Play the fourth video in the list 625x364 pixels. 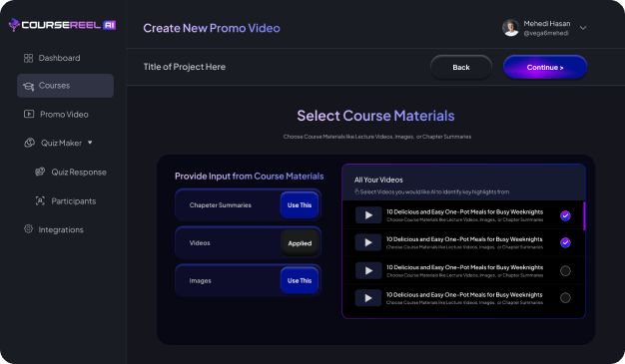pos(368,298)
